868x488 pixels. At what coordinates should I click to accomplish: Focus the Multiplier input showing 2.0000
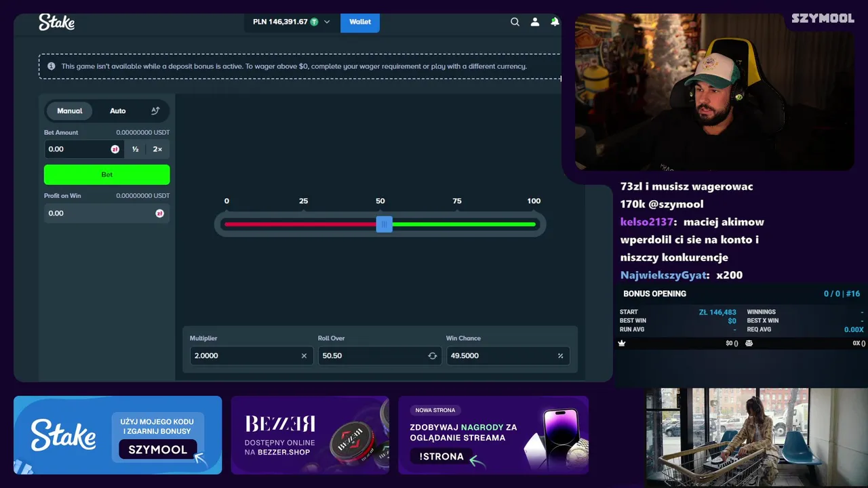pos(251,356)
